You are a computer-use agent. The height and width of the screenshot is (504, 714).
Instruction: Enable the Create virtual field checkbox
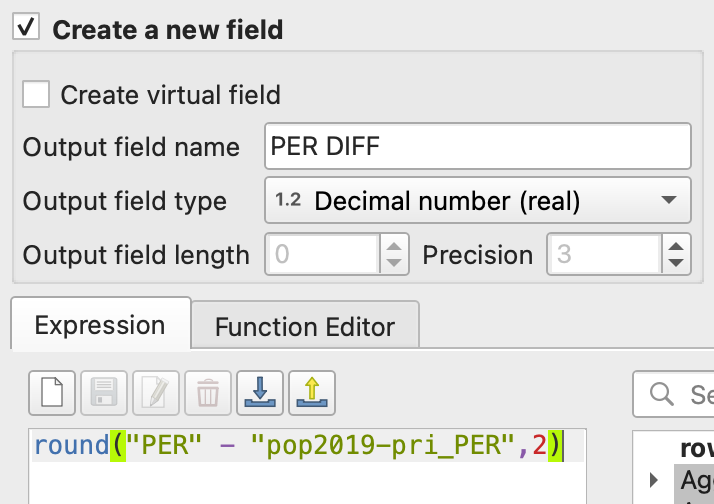point(37,95)
